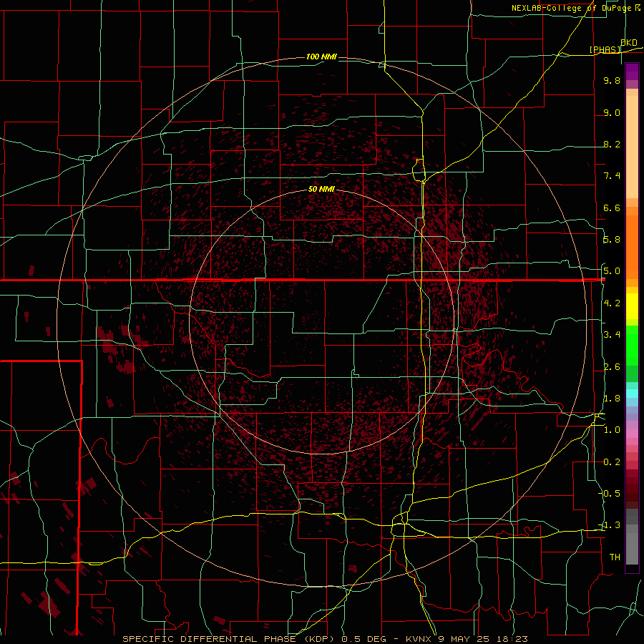Click the 9.0 value on the color scale

612,112
